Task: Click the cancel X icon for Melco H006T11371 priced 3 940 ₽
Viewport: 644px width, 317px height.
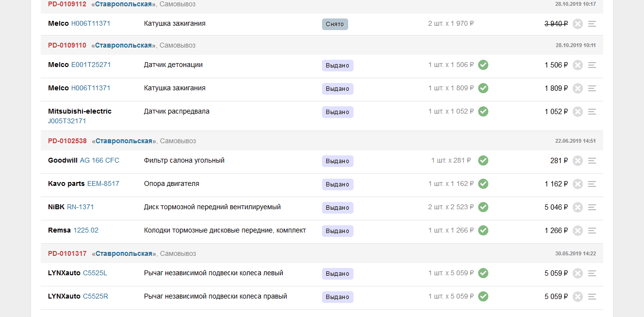Action: 578,24
